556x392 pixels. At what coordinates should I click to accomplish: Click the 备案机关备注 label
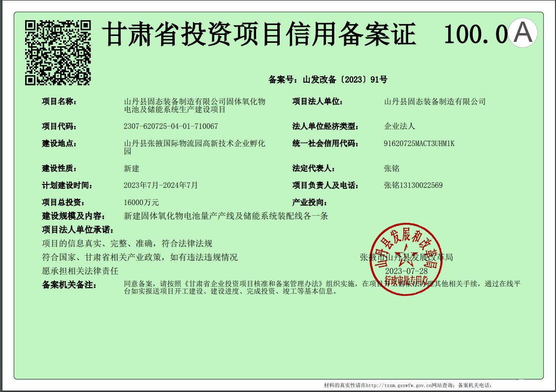coord(69,285)
